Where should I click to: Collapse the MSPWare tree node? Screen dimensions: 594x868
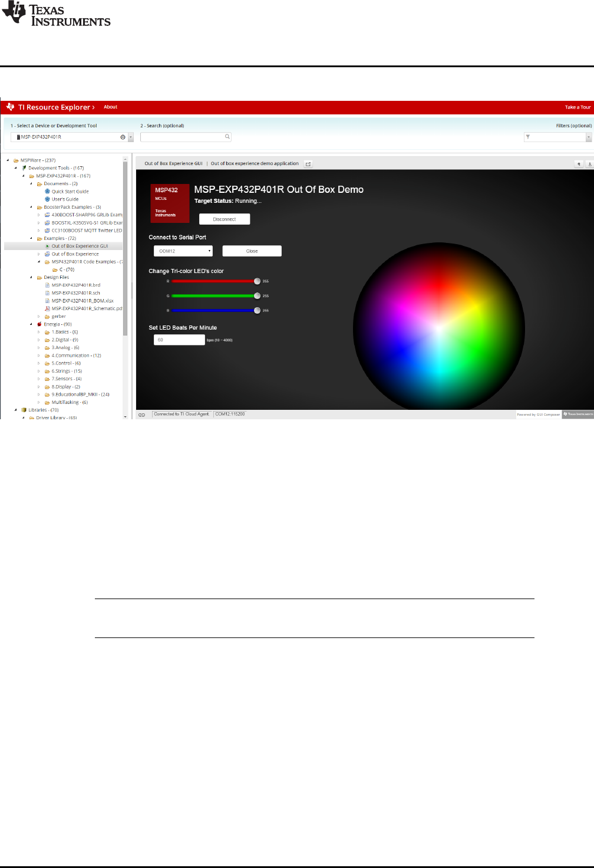point(8,160)
